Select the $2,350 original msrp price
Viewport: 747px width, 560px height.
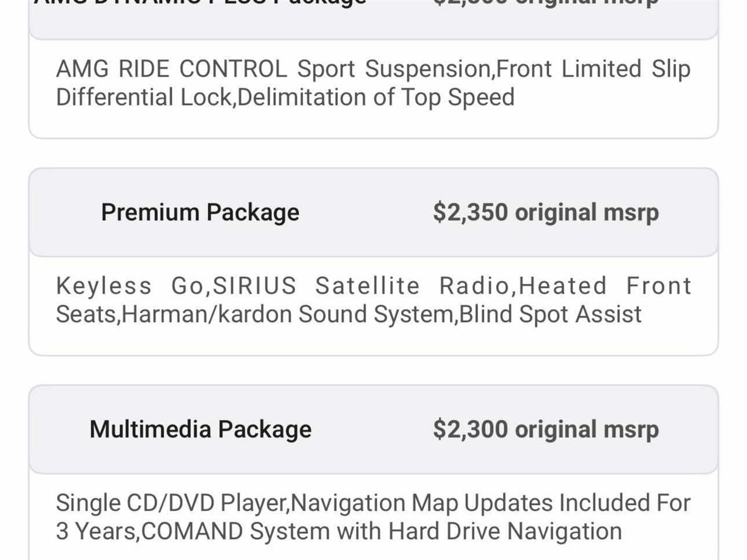point(546,212)
